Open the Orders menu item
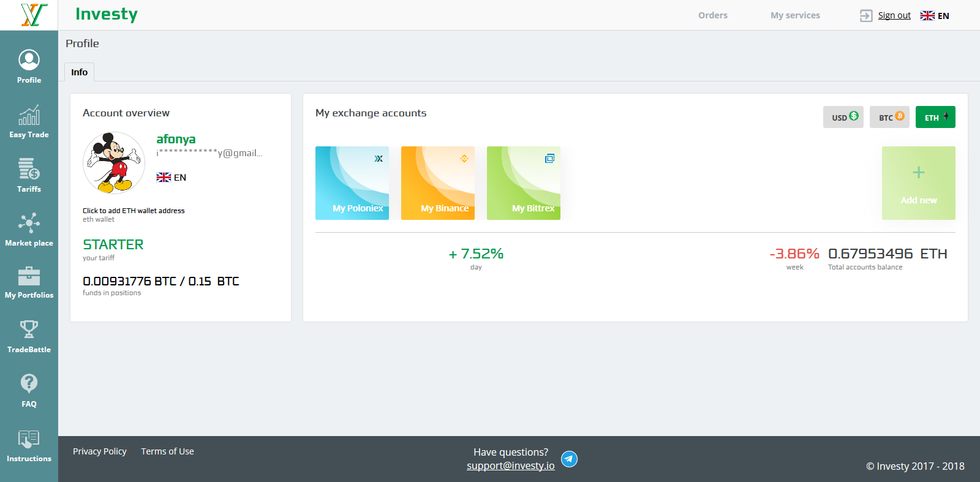Screen dimensions: 980x482 712,15
